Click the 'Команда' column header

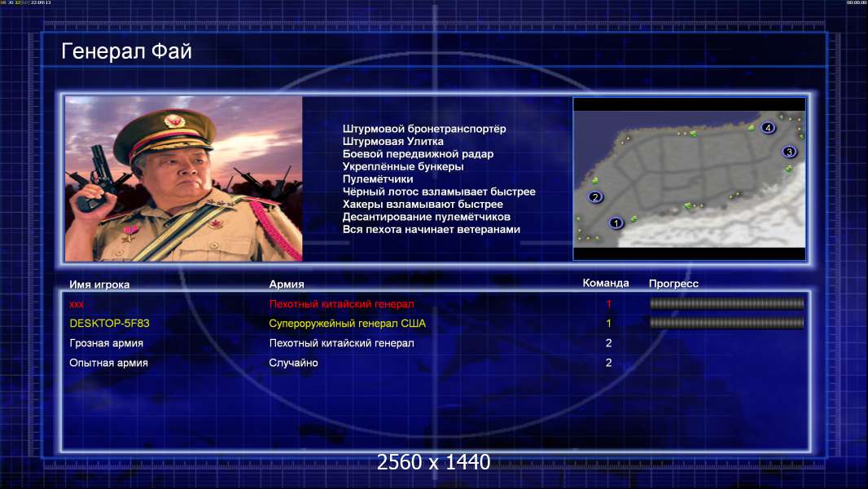point(606,283)
